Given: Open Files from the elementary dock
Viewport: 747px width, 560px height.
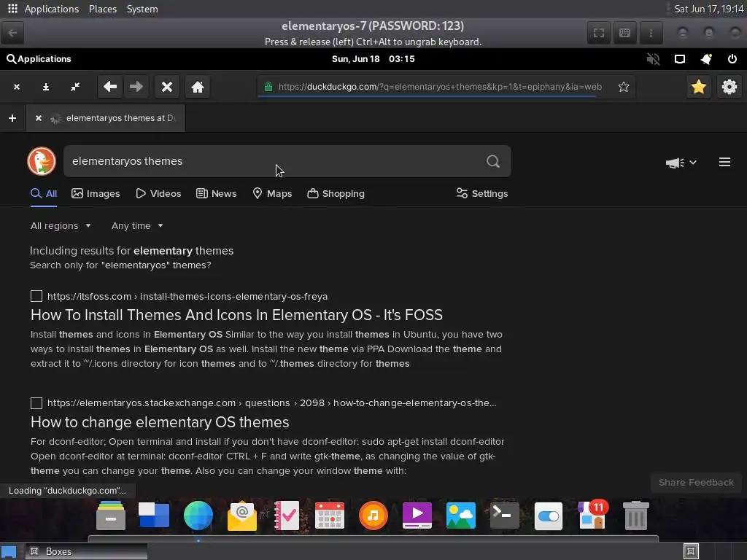Looking at the screenshot, I should pos(111,516).
